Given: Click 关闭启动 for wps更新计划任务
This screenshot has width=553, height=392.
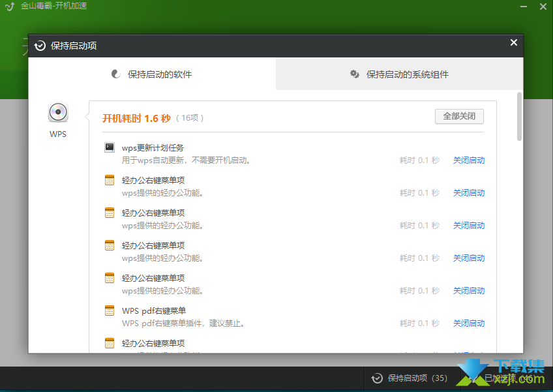Looking at the screenshot, I should click(469, 160).
